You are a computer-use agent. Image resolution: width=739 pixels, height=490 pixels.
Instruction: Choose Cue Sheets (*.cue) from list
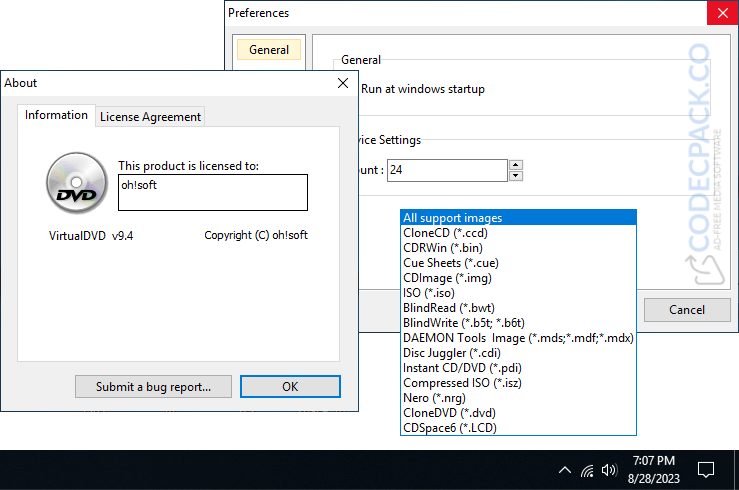click(518, 263)
